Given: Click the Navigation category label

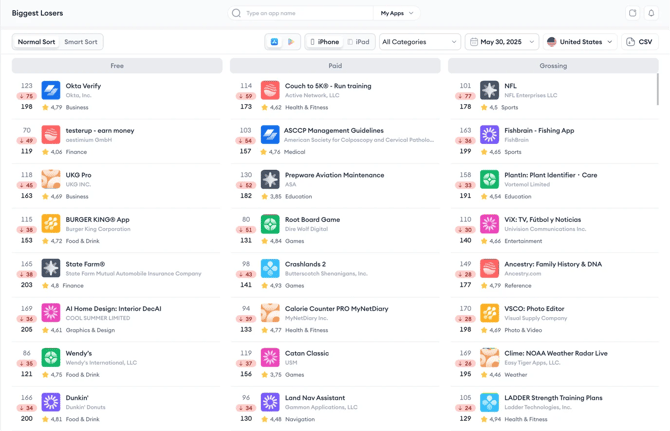Looking at the screenshot, I should (300, 419).
